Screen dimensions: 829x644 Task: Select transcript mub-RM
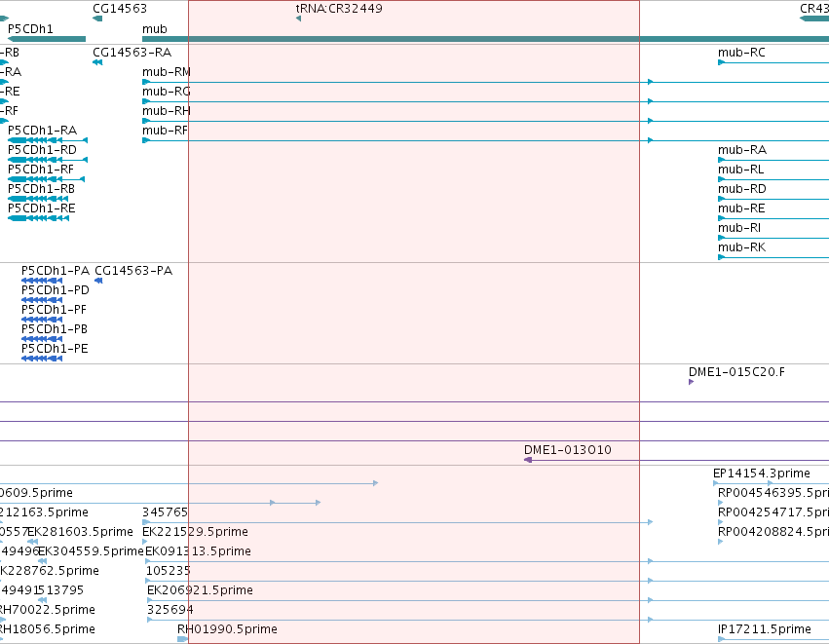[166, 72]
